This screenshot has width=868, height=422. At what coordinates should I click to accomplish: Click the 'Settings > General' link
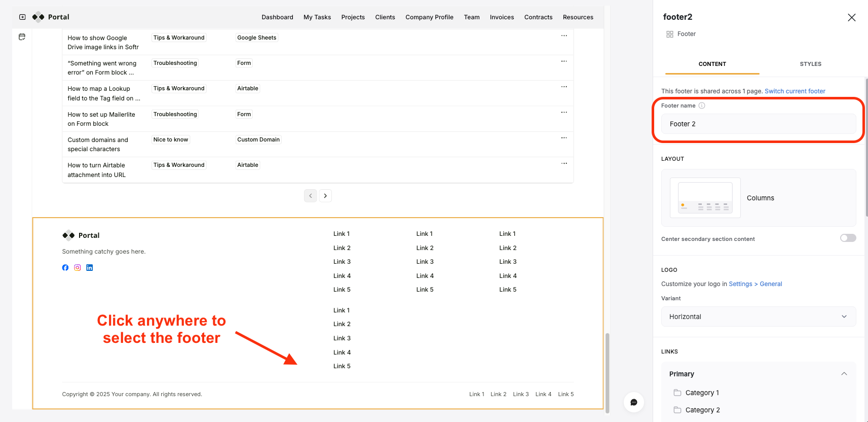(x=756, y=284)
